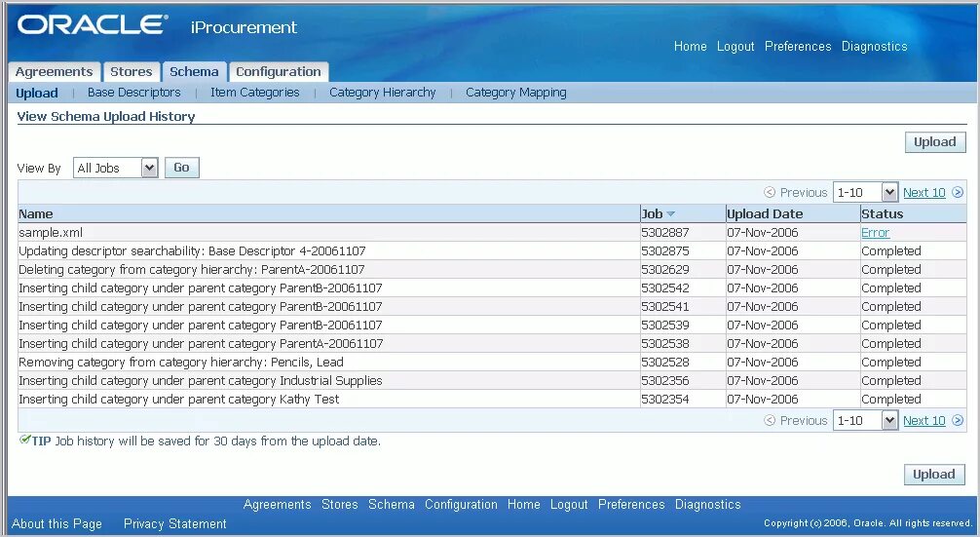Click job number 5302887
980x537 pixels.
click(665, 233)
